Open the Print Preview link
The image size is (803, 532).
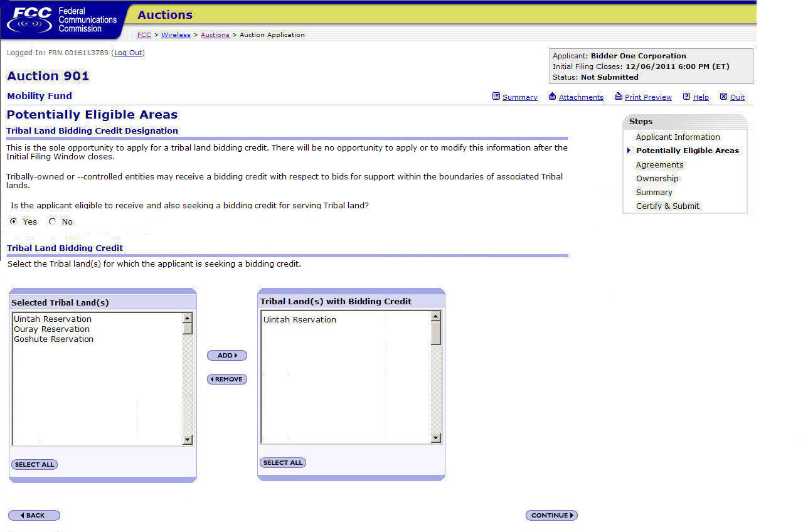click(648, 97)
